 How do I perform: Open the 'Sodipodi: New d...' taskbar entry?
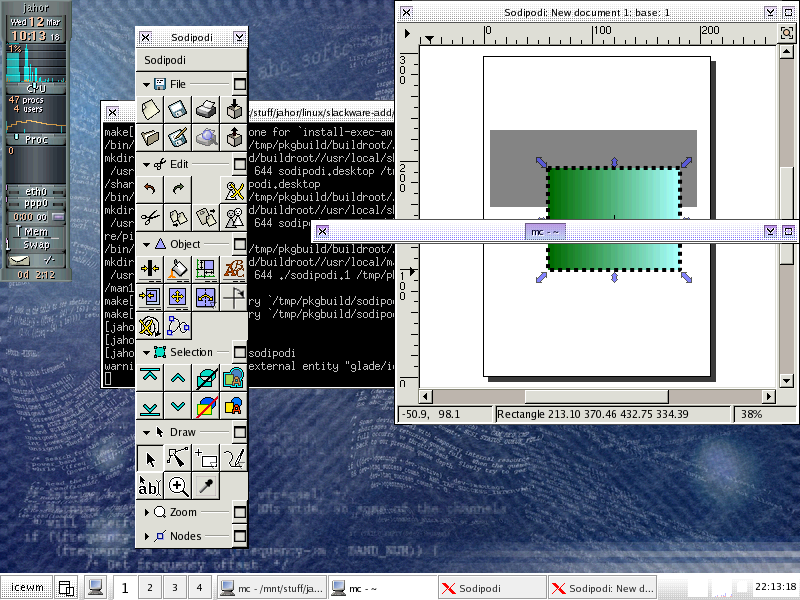click(603, 588)
